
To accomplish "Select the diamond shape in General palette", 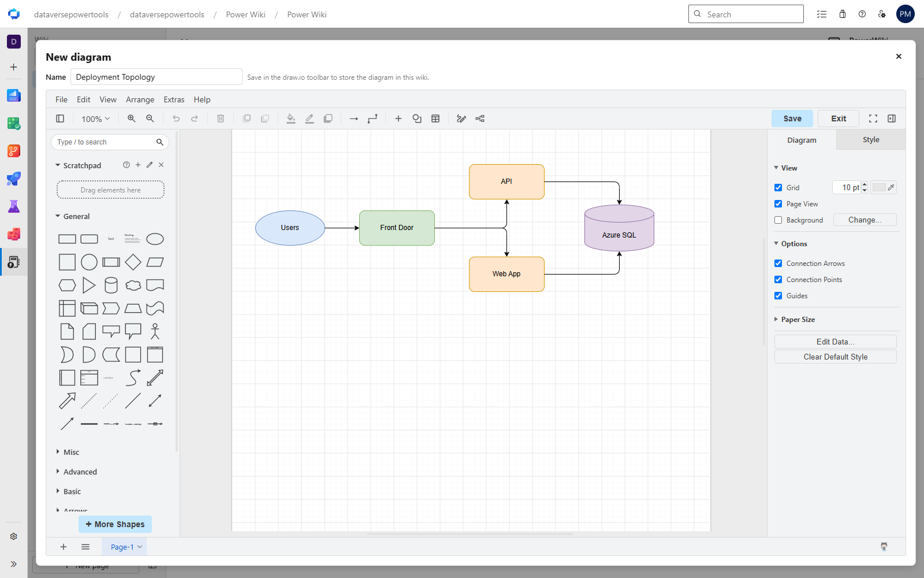I will point(133,262).
